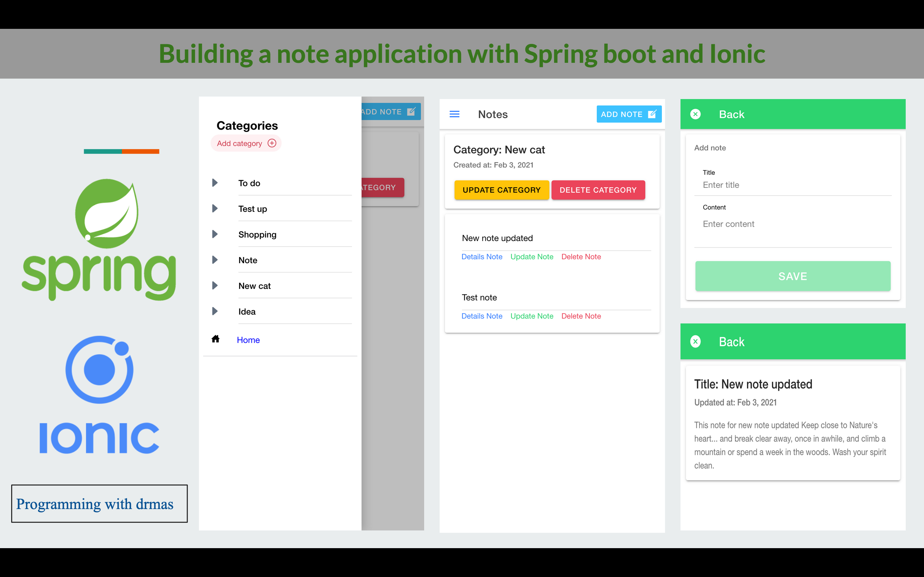Viewport: 924px width, 577px height.
Task: Click the X close icon in Add note header
Action: pos(695,114)
